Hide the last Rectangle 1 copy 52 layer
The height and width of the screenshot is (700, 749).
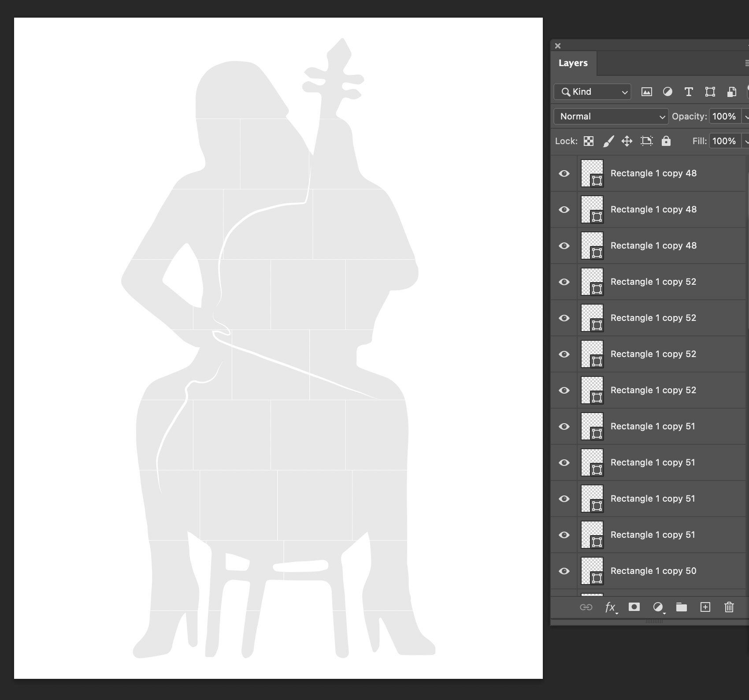[x=564, y=391]
